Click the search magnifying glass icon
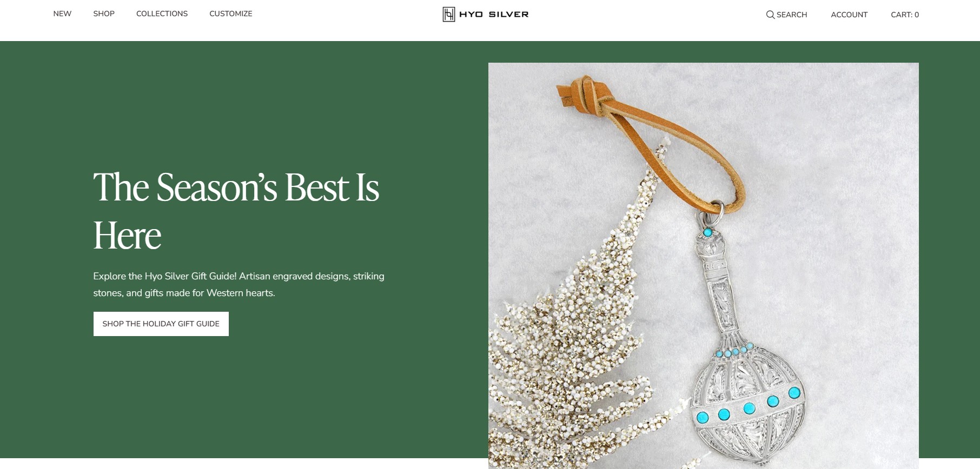 tap(770, 15)
